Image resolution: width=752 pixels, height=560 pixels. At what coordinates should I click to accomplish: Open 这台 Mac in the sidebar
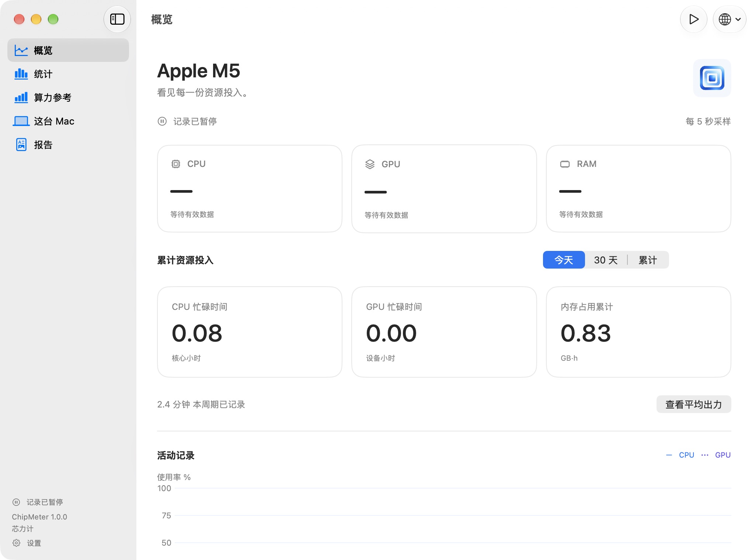[x=68, y=121]
